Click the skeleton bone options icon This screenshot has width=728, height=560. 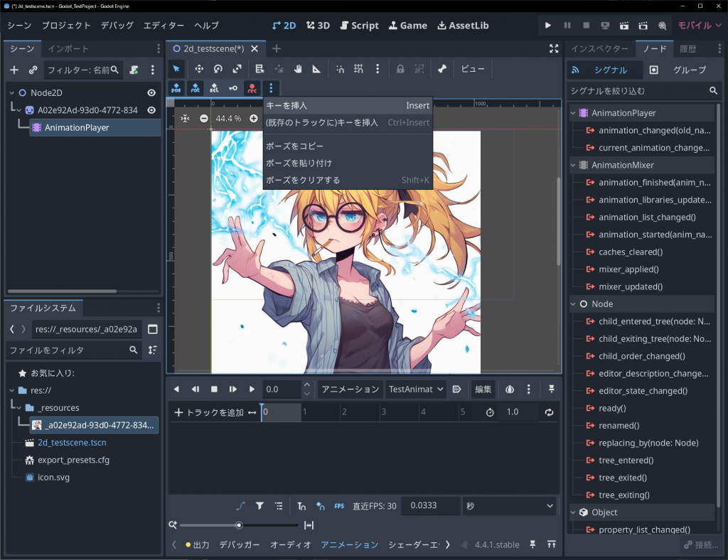click(x=442, y=69)
